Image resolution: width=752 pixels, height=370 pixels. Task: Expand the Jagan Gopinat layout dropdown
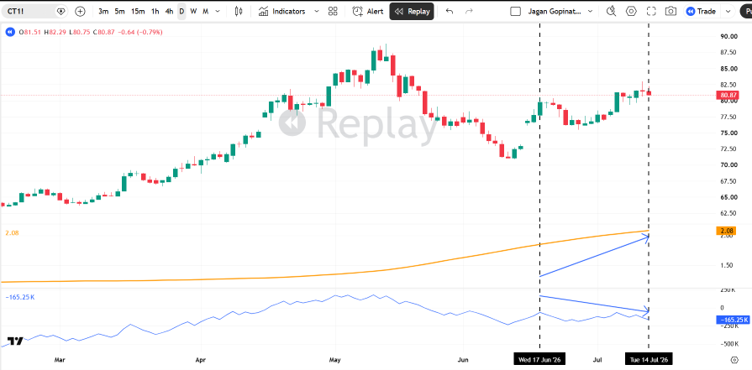590,12
